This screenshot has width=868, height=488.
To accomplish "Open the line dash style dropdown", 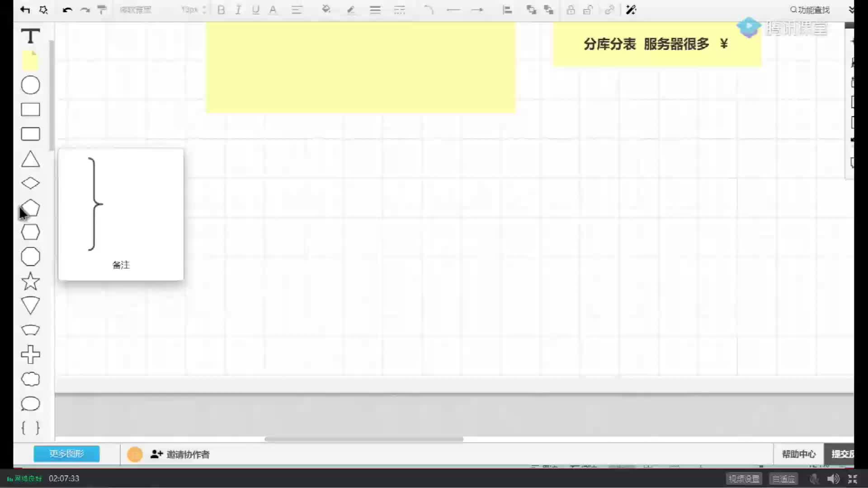I will click(x=400, y=10).
